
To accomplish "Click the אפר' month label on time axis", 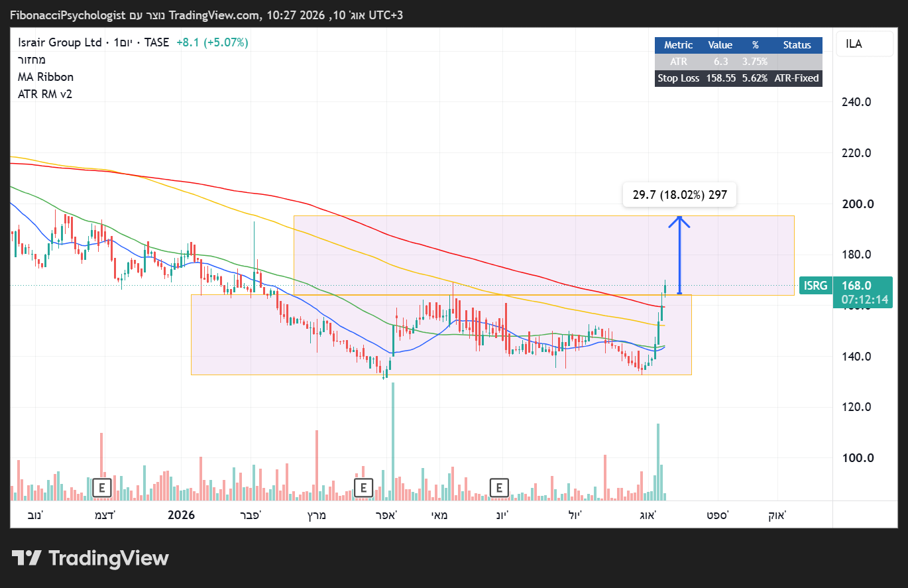I will (x=386, y=515).
